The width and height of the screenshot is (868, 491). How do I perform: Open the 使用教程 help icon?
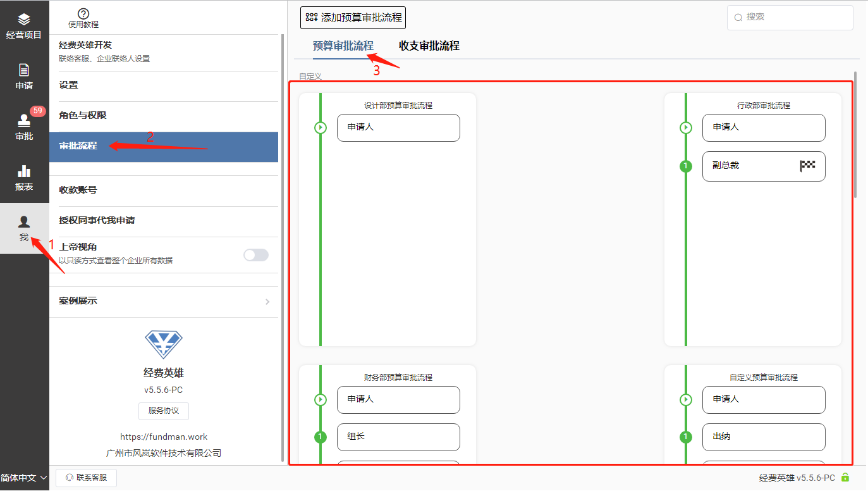[x=83, y=14]
